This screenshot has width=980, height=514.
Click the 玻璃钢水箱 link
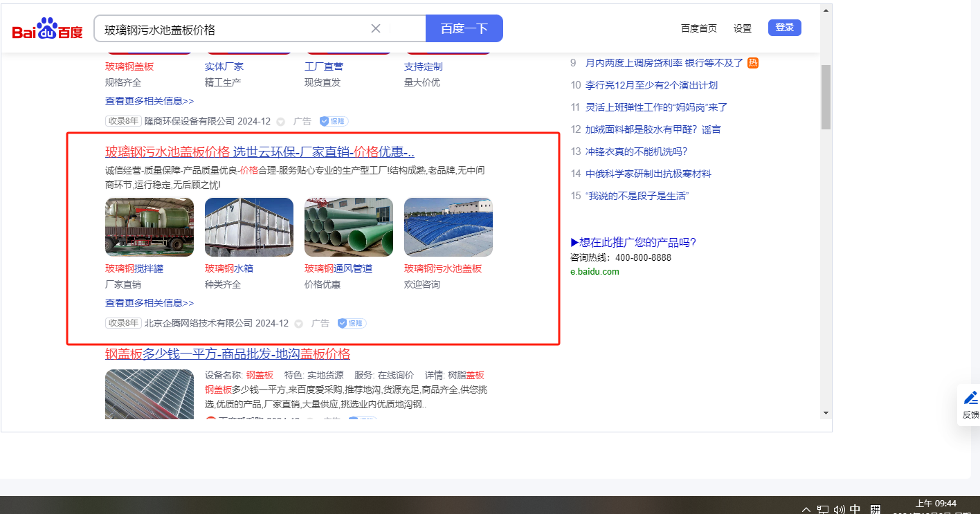[x=229, y=268]
